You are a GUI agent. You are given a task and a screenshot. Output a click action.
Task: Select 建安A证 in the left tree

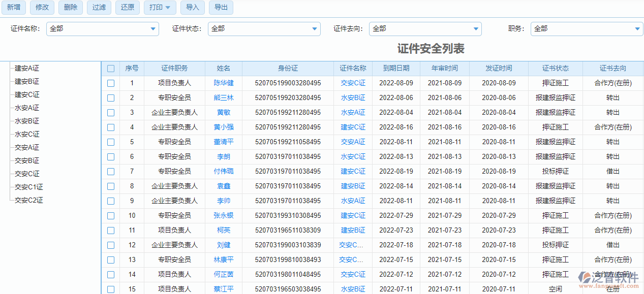pyautogui.click(x=27, y=68)
